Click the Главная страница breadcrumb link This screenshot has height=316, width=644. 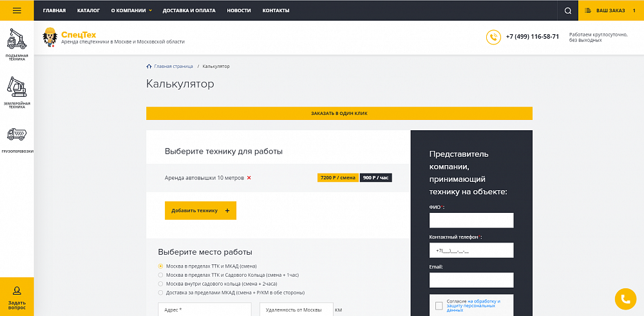[x=173, y=66]
